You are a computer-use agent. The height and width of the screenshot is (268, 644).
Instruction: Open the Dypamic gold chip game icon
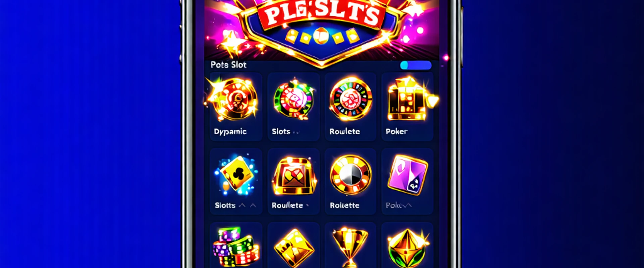pyautogui.click(x=233, y=99)
